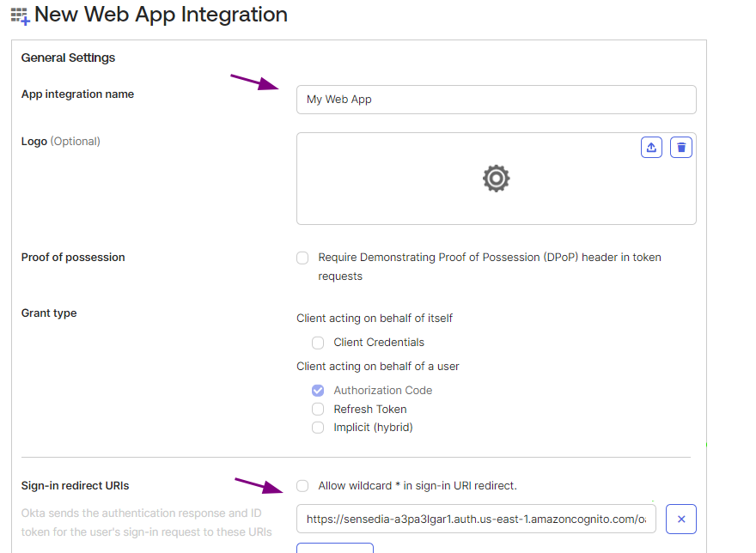This screenshot has height=553, width=756.
Task: Click the upload Logo icon
Action: 651,147
